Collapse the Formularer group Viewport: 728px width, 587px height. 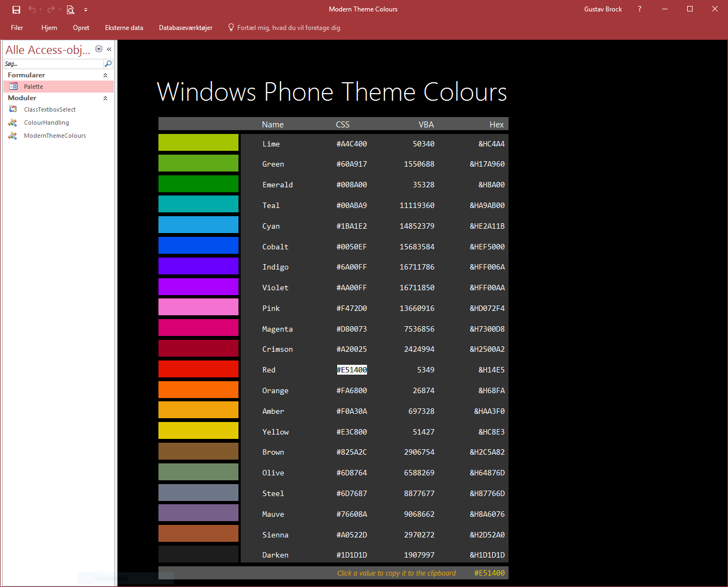[x=105, y=75]
